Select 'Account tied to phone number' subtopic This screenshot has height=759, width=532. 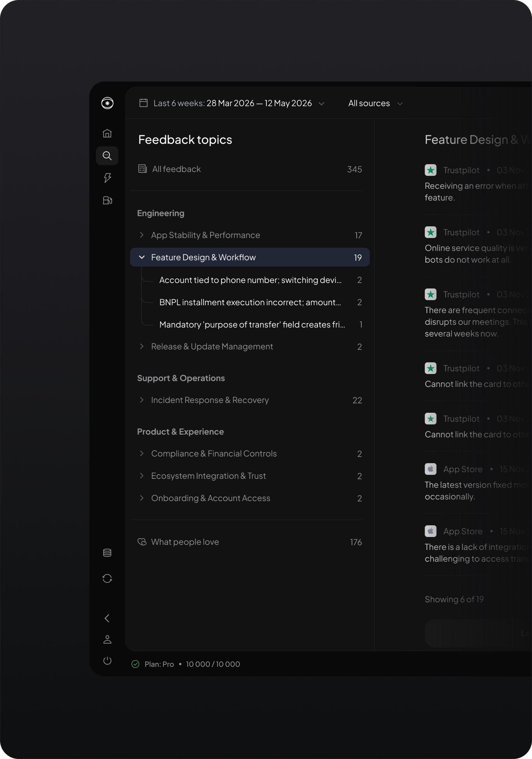pos(261,280)
